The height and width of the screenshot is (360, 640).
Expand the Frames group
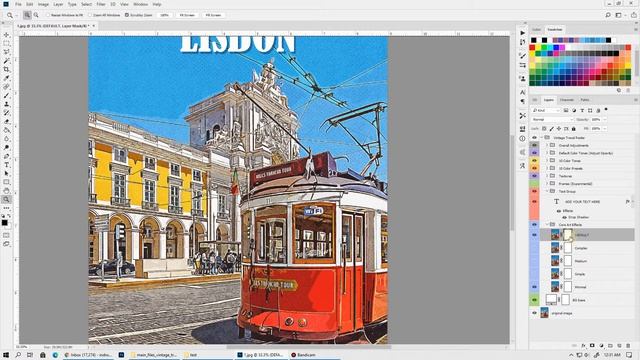coord(547,184)
